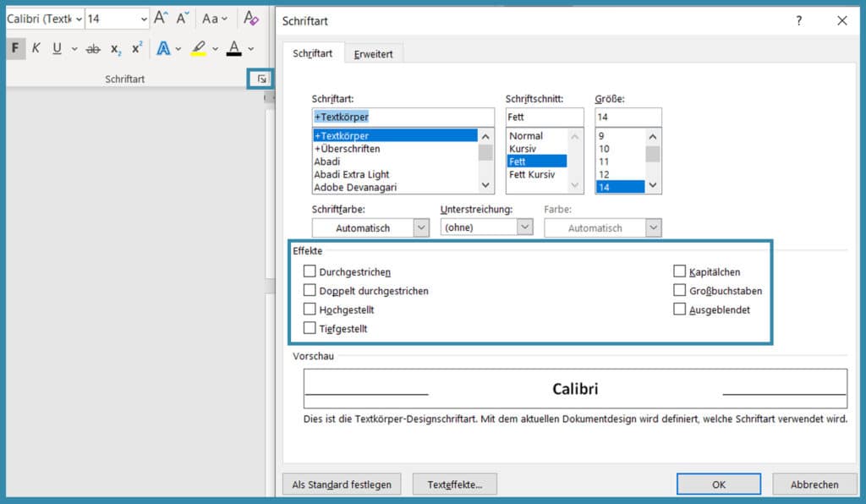Image resolution: width=866 pixels, height=504 pixels.
Task: Apply italic formatting with K button
Action: pyautogui.click(x=36, y=48)
